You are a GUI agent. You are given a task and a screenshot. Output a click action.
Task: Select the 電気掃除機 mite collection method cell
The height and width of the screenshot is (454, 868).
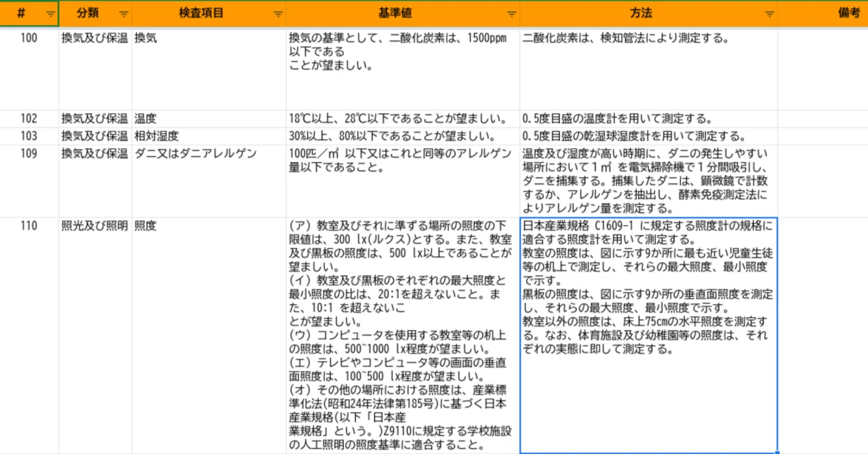click(649, 181)
